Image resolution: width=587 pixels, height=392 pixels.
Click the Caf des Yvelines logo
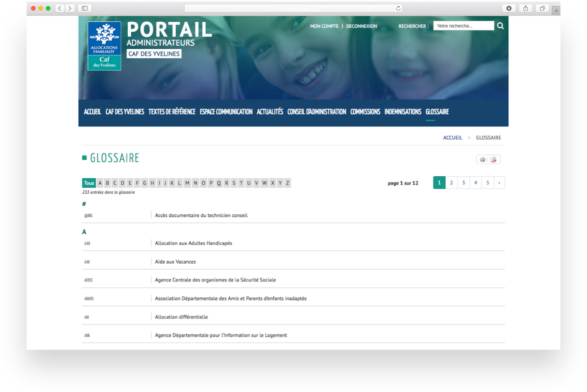click(104, 46)
